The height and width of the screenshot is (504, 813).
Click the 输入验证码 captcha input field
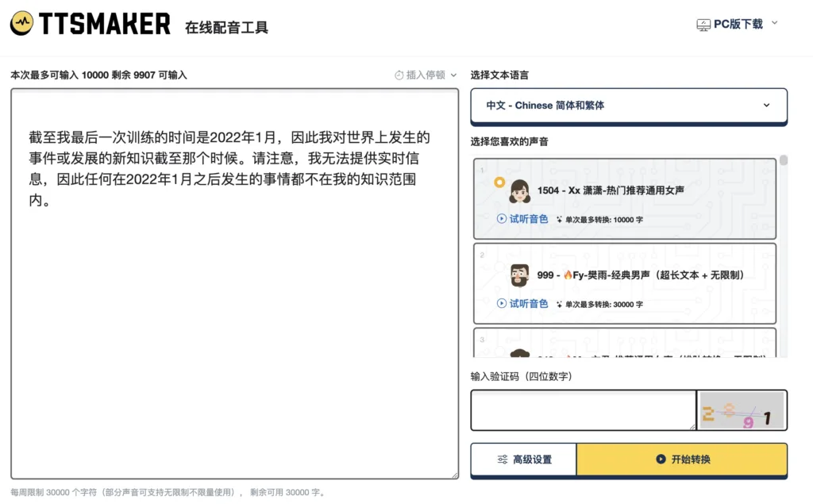tap(583, 410)
